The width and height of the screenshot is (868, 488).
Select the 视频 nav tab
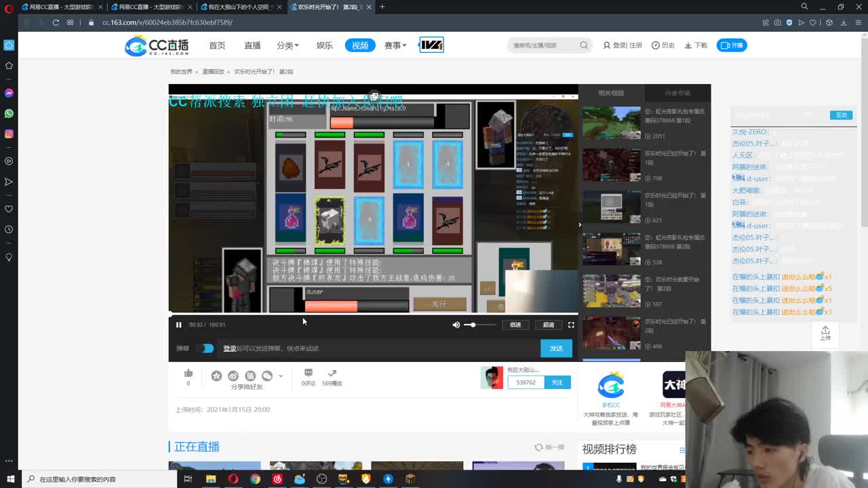point(360,45)
